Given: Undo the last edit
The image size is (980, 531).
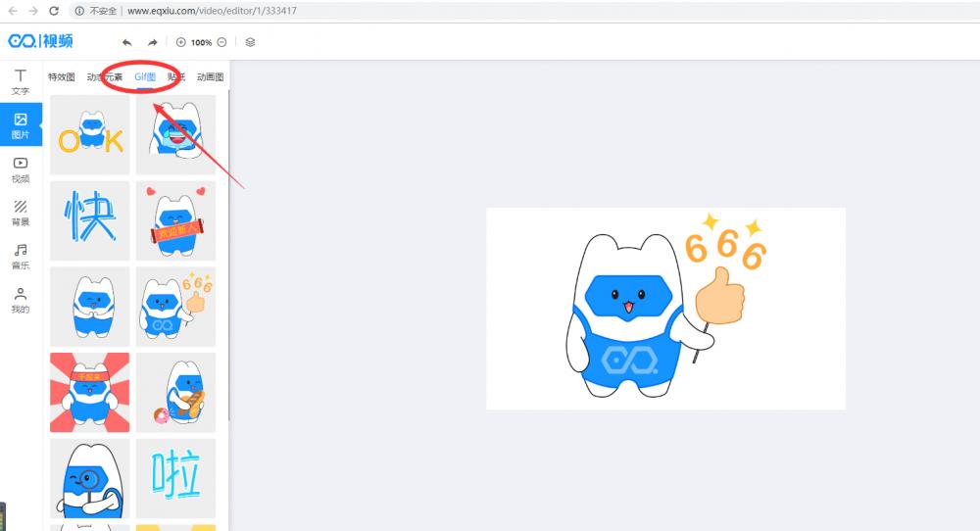Looking at the screenshot, I should pyautogui.click(x=126, y=42).
